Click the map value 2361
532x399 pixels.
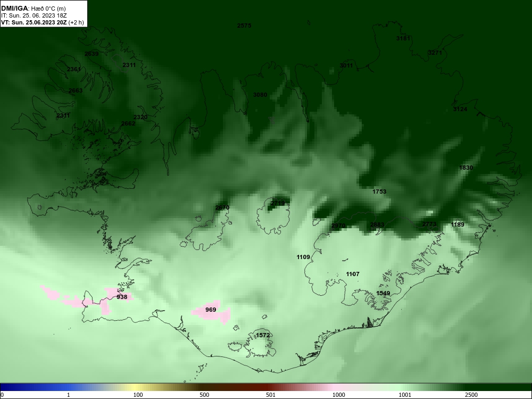tap(74, 70)
